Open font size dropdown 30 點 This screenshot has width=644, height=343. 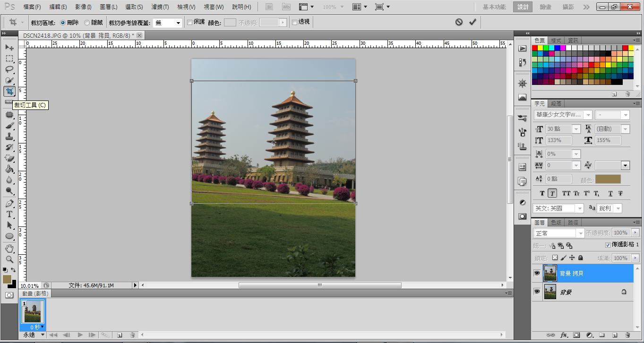point(563,129)
